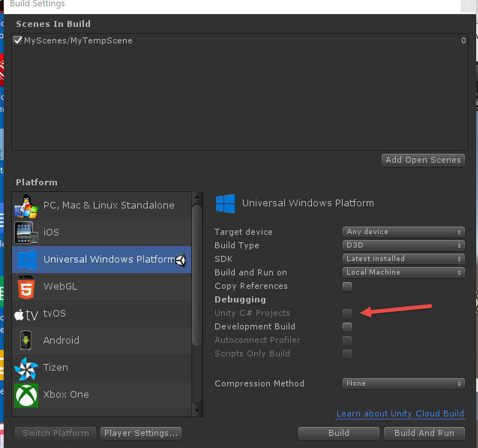Click the PC, Mac & Linux Standalone icon
This screenshot has width=478, height=448.
(26, 205)
